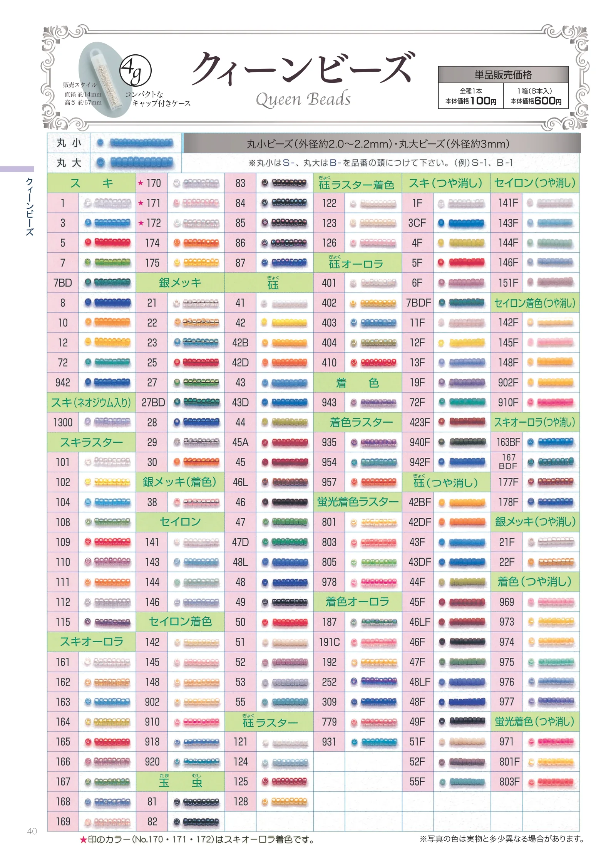Click the 4g circle weight icon
This screenshot has height=865, width=616.
[x=135, y=71]
